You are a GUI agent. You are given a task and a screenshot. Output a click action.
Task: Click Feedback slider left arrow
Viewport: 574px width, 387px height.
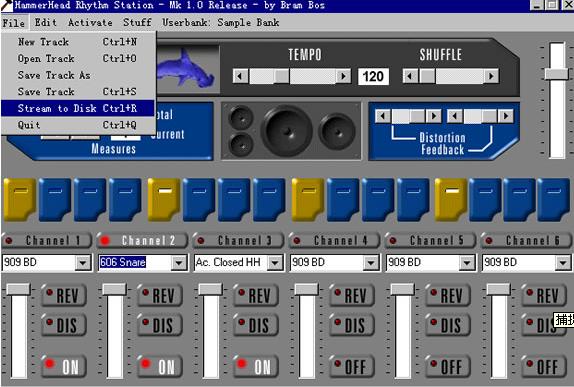(455, 116)
